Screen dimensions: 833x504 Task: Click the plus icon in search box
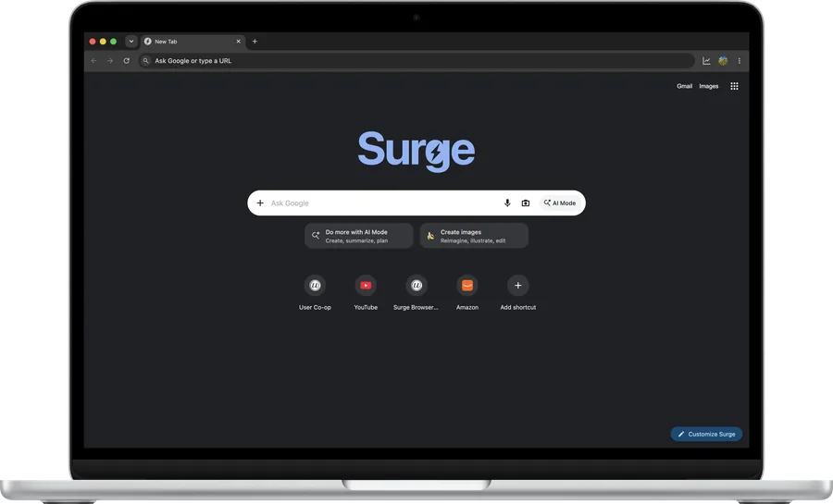point(260,203)
